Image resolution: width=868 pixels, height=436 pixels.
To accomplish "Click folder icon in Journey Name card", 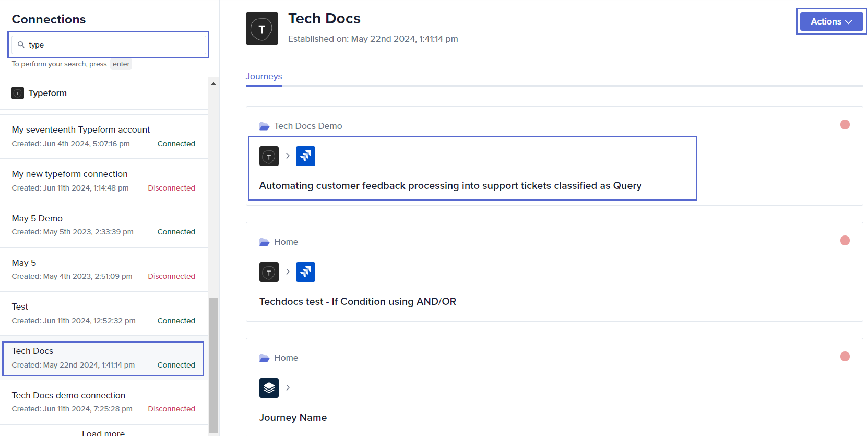I will [x=264, y=358].
